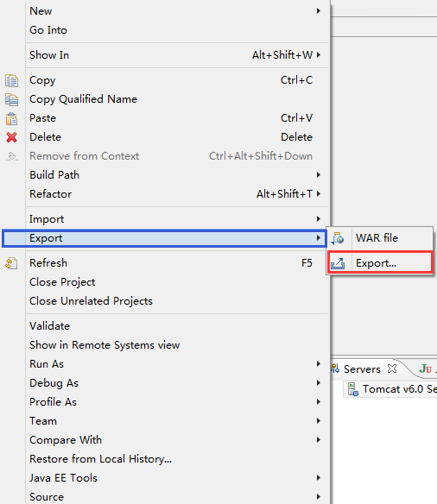Select the Tomcat v6.0 server entry

pyautogui.click(x=390, y=389)
